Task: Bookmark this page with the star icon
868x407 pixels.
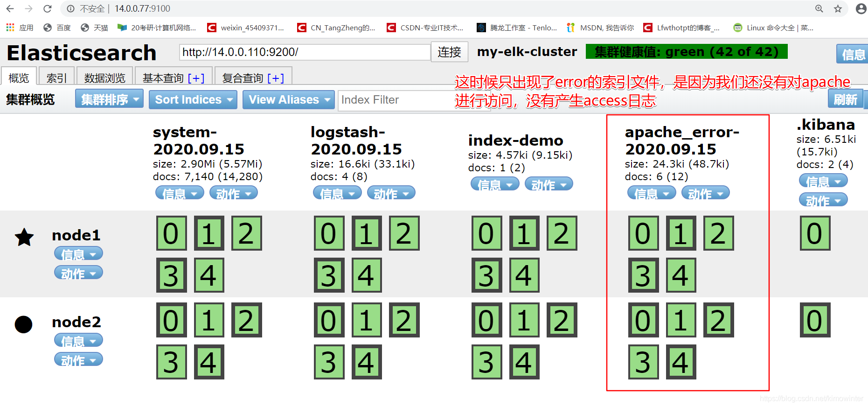Action: pos(838,8)
